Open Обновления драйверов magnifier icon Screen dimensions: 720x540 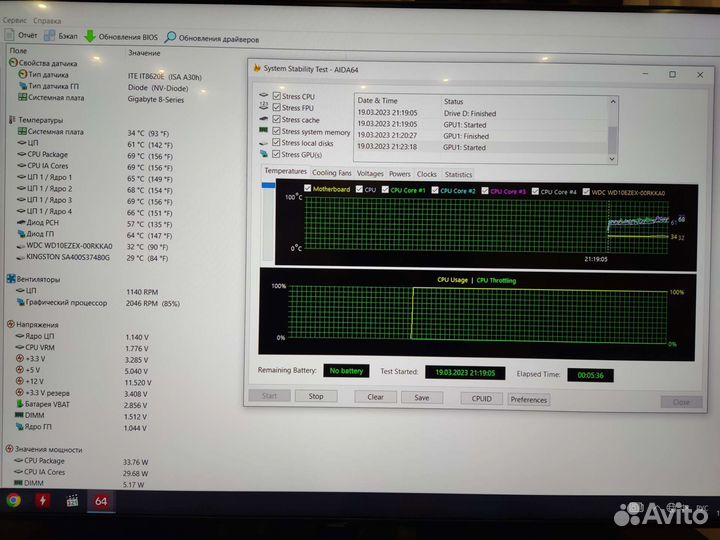[x=171, y=37]
